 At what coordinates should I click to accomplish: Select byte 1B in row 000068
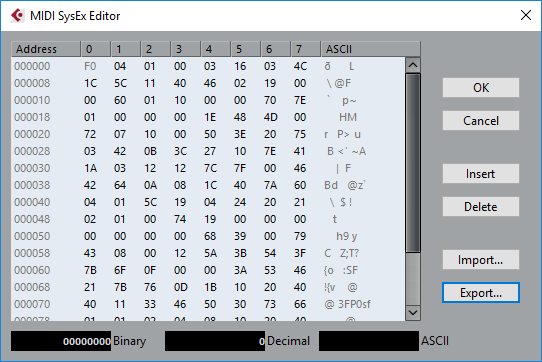pos(210,287)
